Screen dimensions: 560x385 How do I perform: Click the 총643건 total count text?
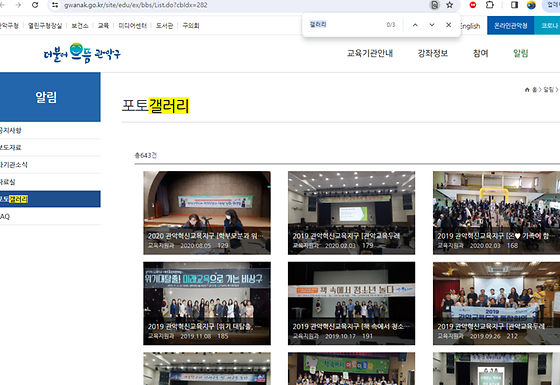pyautogui.click(x=146, y=155)
